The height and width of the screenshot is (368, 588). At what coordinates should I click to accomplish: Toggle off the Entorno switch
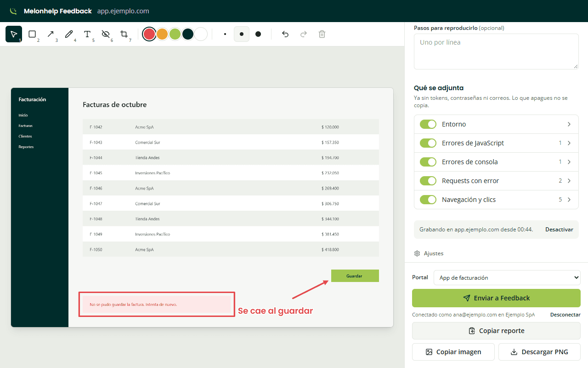pos(428,124)
